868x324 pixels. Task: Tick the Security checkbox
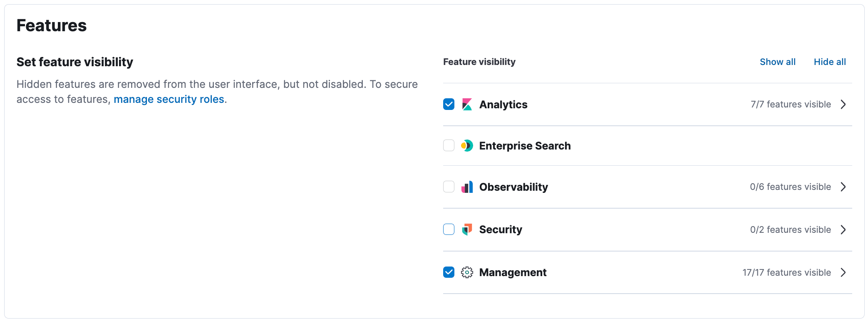[x=449, y=229]
